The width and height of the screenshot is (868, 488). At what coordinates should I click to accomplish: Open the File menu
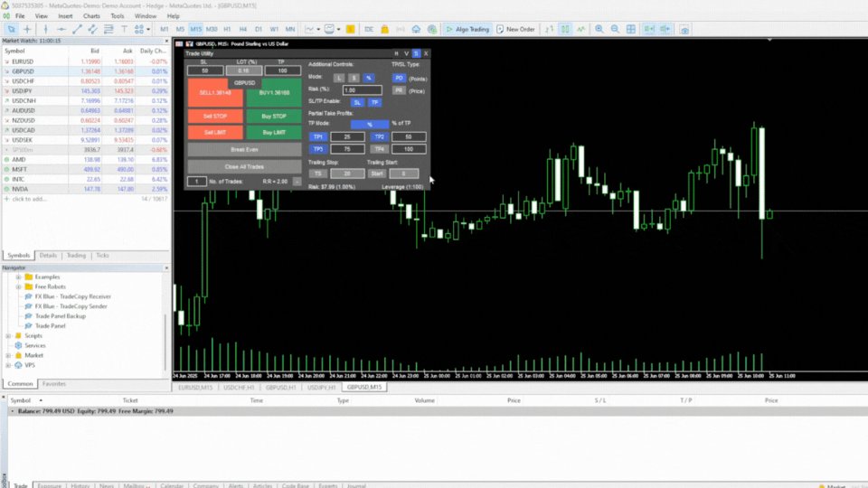(x=20, y=16)
